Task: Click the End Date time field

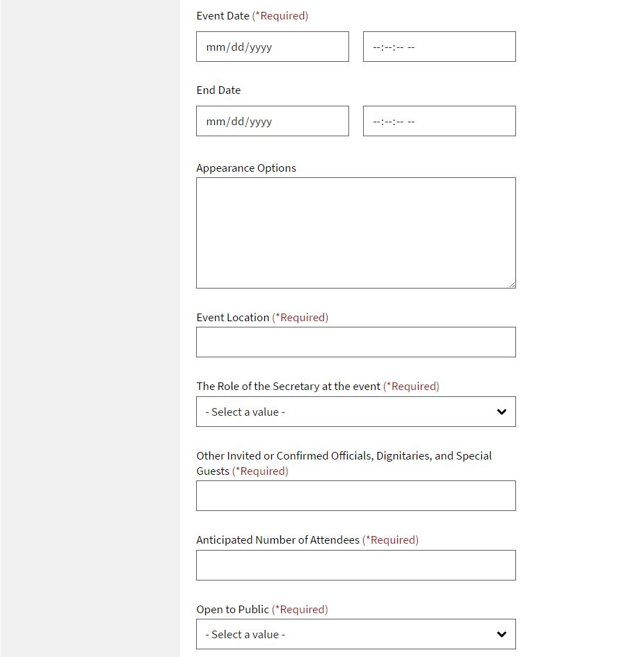Action: tap(439, 121)
